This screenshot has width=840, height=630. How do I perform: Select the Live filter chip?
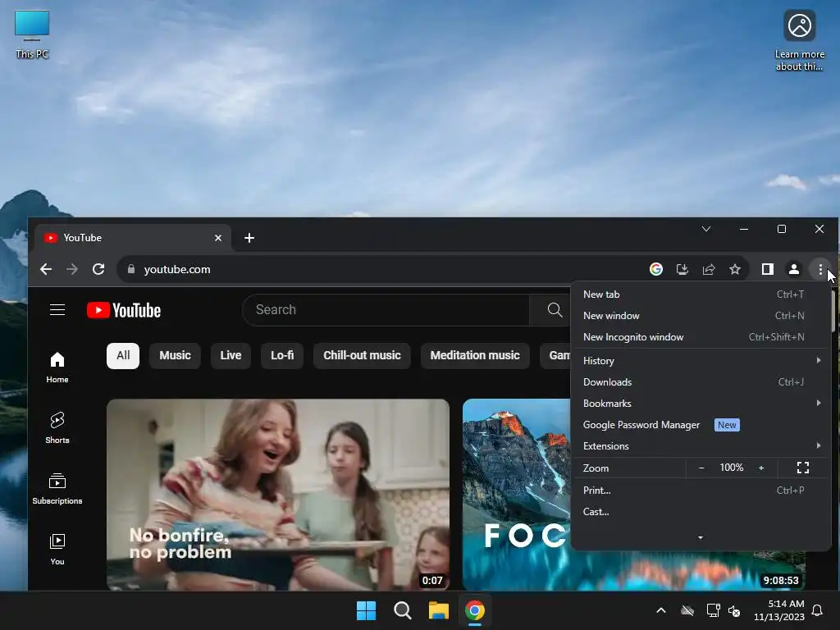231,356
